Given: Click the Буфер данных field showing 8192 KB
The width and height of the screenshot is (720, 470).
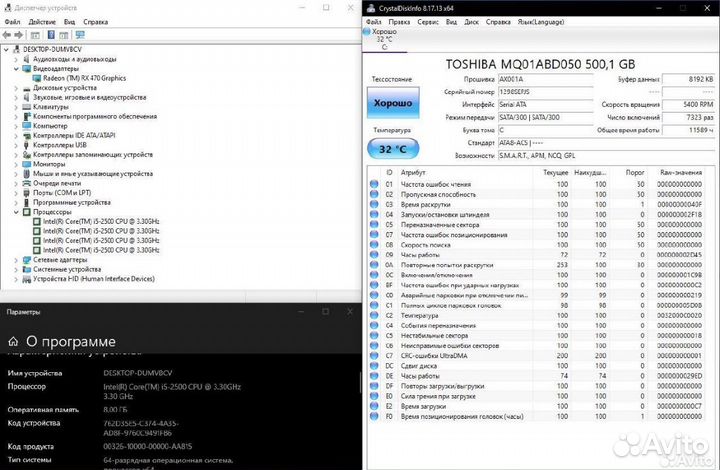Looking at the screenshot, I should pyautogui.click(x=689, y=79).
